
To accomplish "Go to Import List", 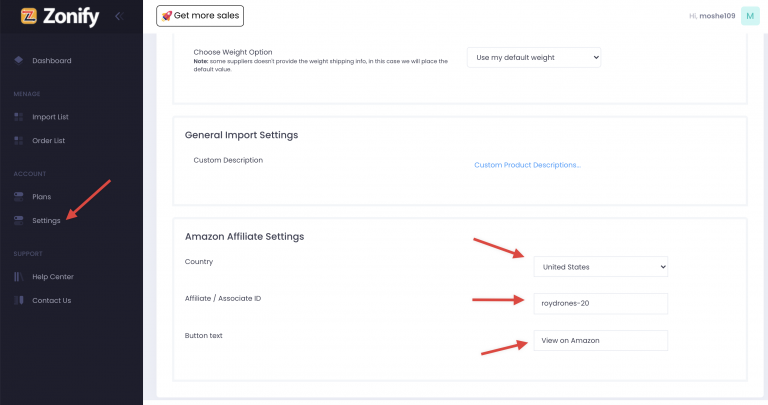I will (50, 117).
